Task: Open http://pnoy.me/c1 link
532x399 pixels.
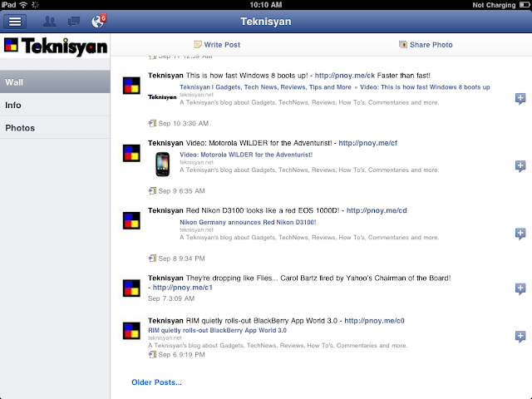Action: click(x=183, y=288)
